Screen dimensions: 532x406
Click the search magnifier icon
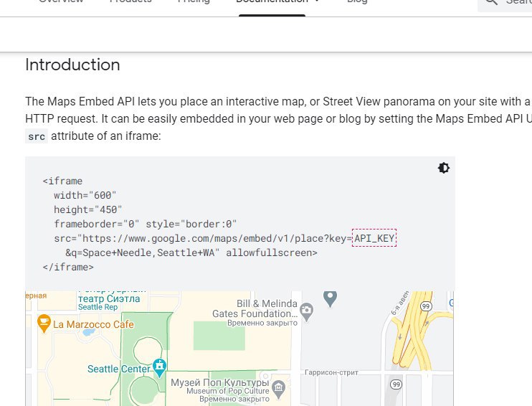491,2
